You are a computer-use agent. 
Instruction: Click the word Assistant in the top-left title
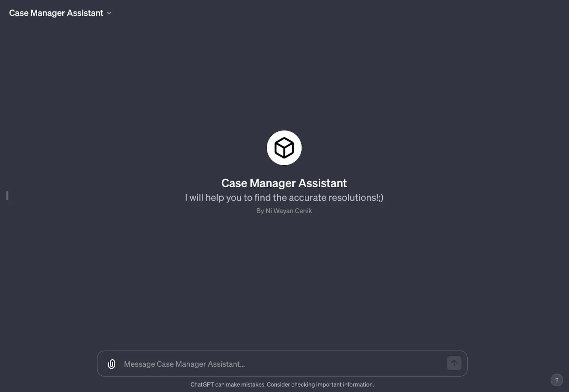point(85,13)
